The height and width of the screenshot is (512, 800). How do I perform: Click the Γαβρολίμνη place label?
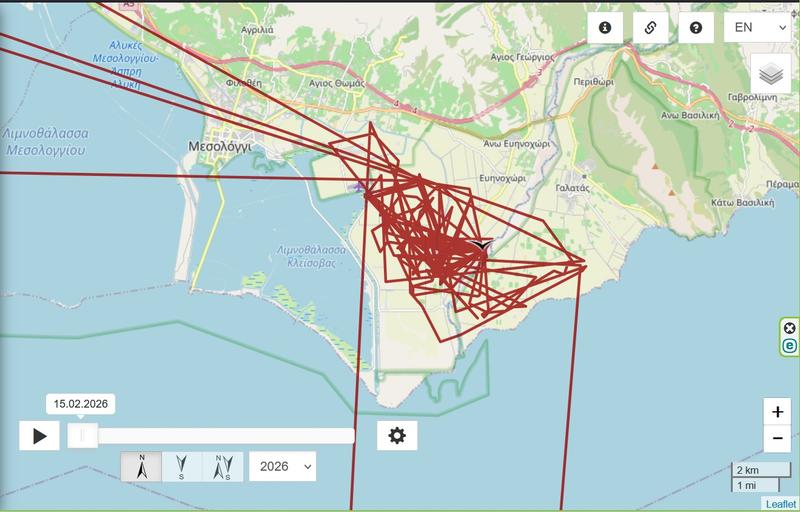[x=753, y=97]
